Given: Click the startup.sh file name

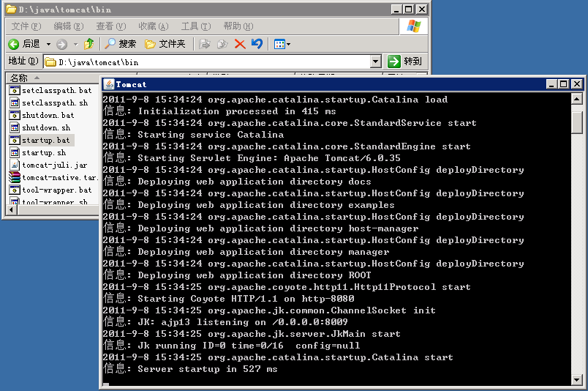Looking at the screenshot, I should pyautogui.click(x=44, y=152).
